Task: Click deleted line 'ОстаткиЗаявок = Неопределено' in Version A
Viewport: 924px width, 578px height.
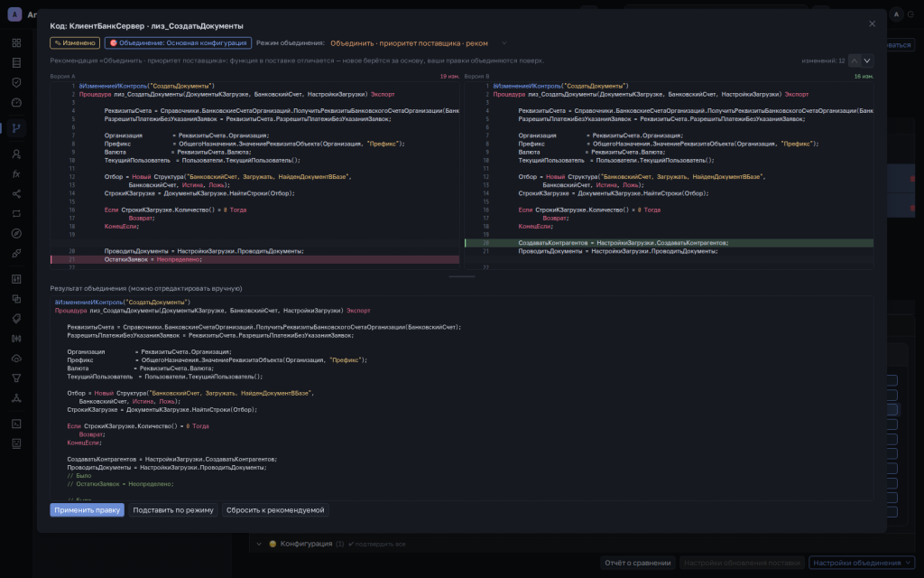Action: [x=254, y=259]
